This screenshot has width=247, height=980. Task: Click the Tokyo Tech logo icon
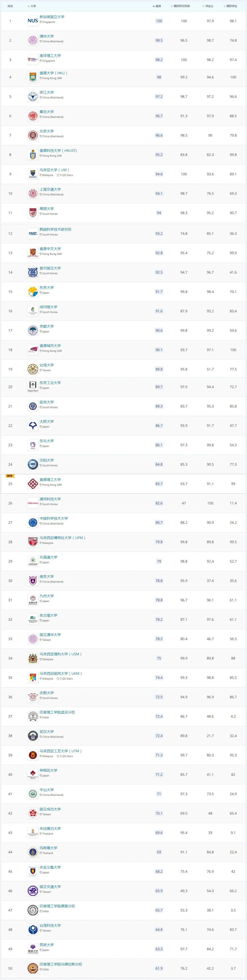pos(33,387)
